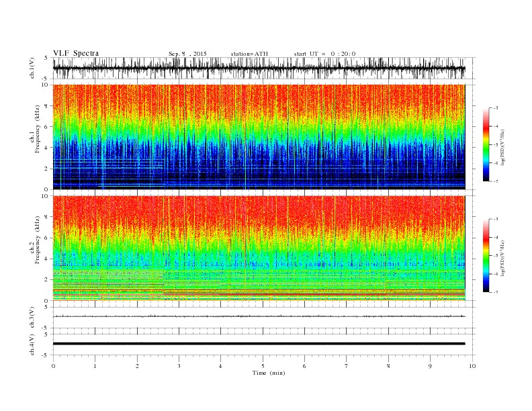Click inside the ch.1 spectrogram panel

pyautogui.click(x=259, y=137)
